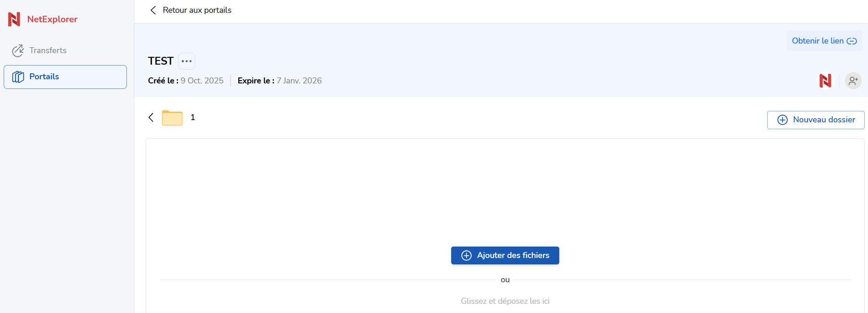Click the Transferts arrow icon
868x313 pixels.
[x=18, y=50]
